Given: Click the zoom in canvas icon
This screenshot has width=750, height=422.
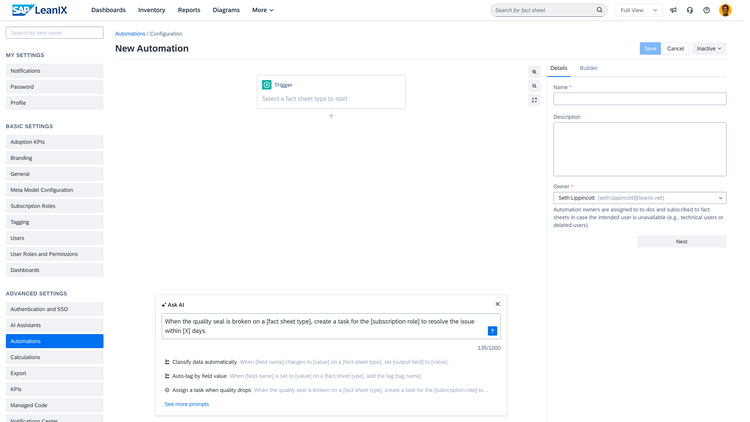Looking at the screenshot, I should point(534,72).
